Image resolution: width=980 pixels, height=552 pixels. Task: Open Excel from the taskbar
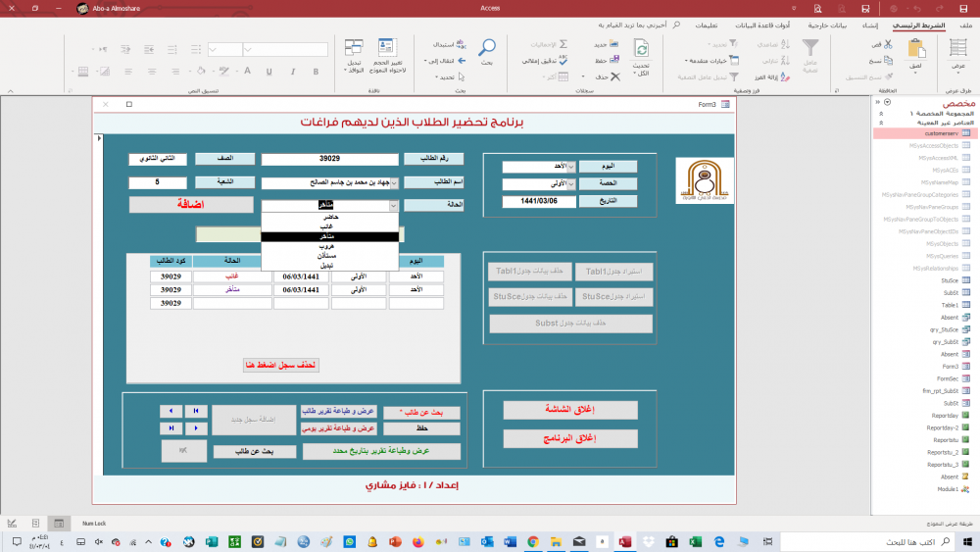(x=695, y=542)
